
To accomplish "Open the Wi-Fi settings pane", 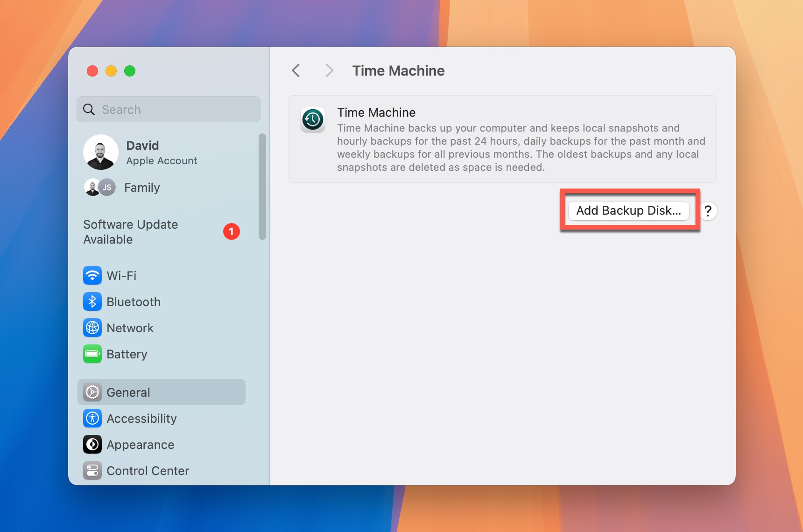I will (x=162, y=275).
